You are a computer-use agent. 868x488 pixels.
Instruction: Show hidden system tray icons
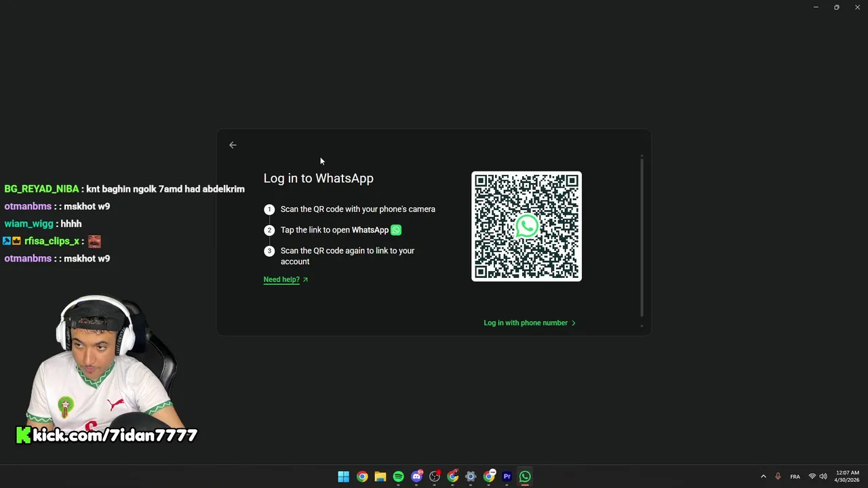pyautogui.click(x=764, y=476)
